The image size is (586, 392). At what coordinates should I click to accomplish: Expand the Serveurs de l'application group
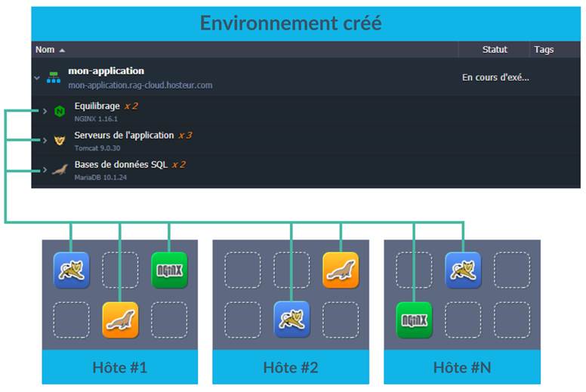[x=45, y=141]
